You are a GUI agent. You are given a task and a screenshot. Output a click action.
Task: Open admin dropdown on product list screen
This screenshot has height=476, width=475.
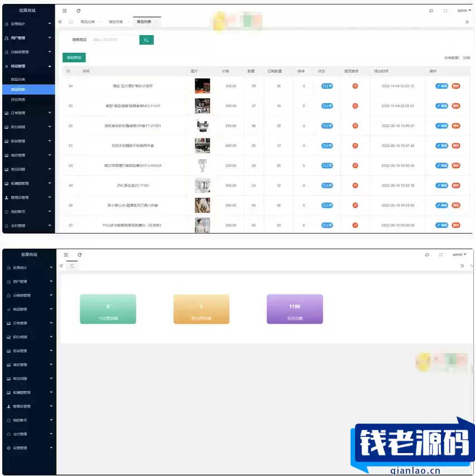[464, 10]
